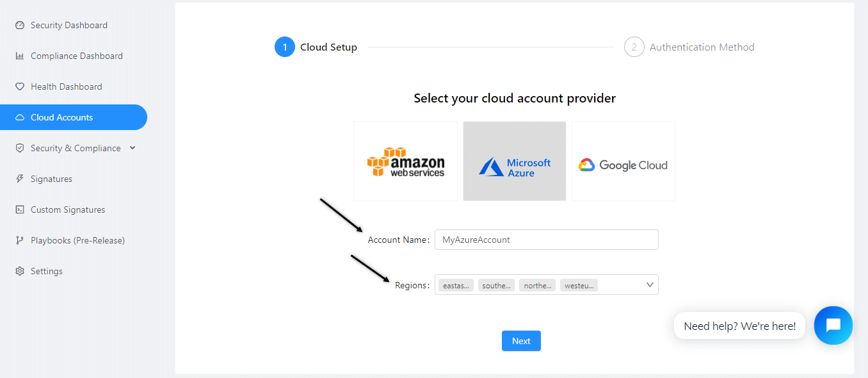Open the chat bubble help widget

click(x=833, y=325)
